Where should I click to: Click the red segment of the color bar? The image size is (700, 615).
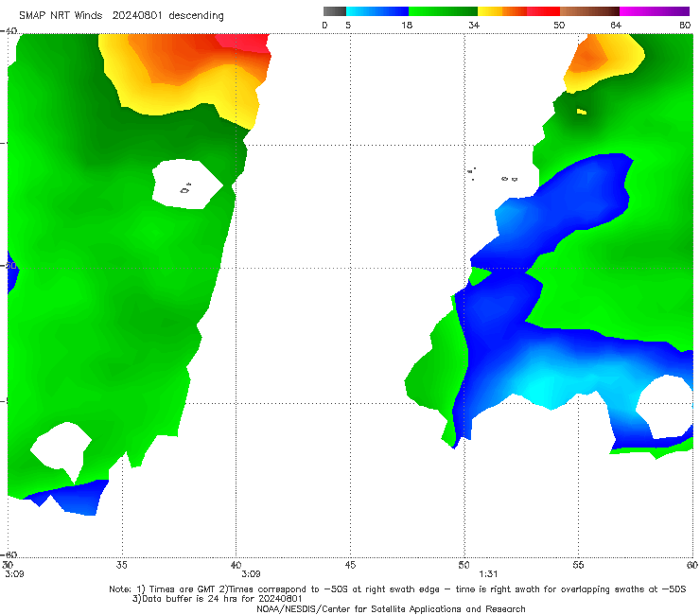point(543,11)
